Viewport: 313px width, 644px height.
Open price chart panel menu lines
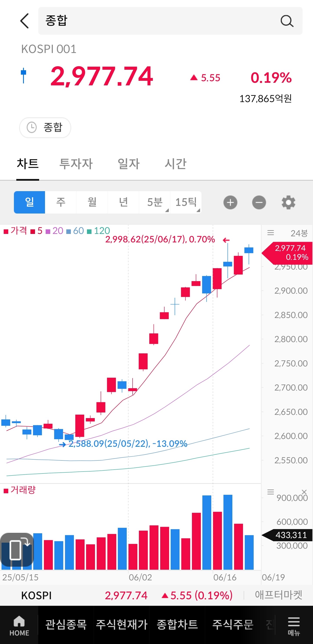[270, 233]
